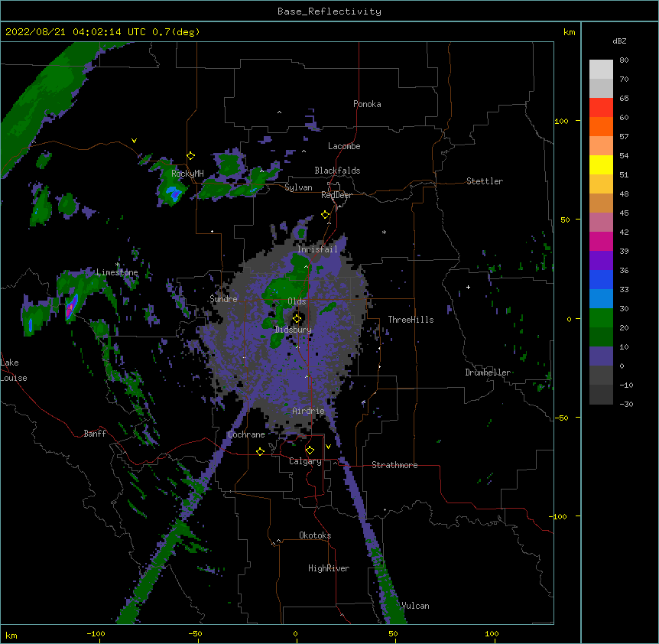Screen dimensions: 659x644
Task: Select the Okotoks label
Action: (315, 535)
